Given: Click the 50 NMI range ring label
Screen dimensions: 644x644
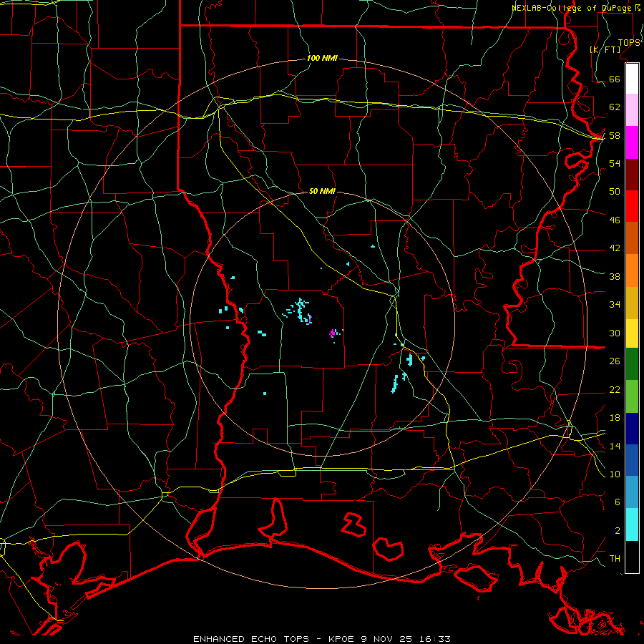Looking at the screenshot, I should coord(322,191).
